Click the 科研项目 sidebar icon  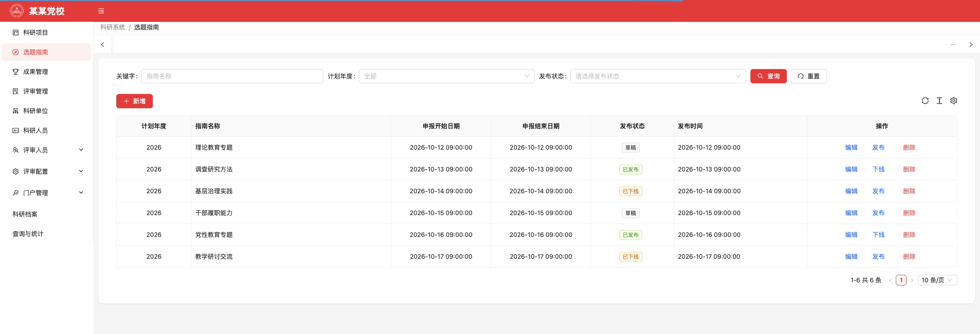[x=16, y=33]
